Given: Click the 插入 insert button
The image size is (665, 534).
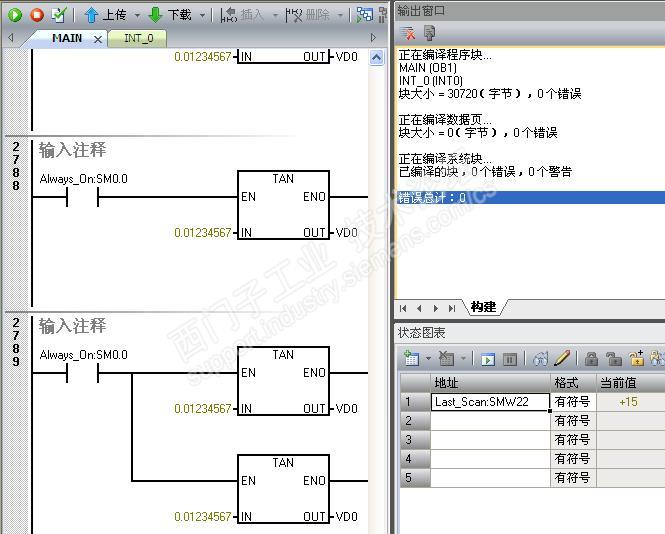Looking at the screenshot, I should (x=243, y=15).
